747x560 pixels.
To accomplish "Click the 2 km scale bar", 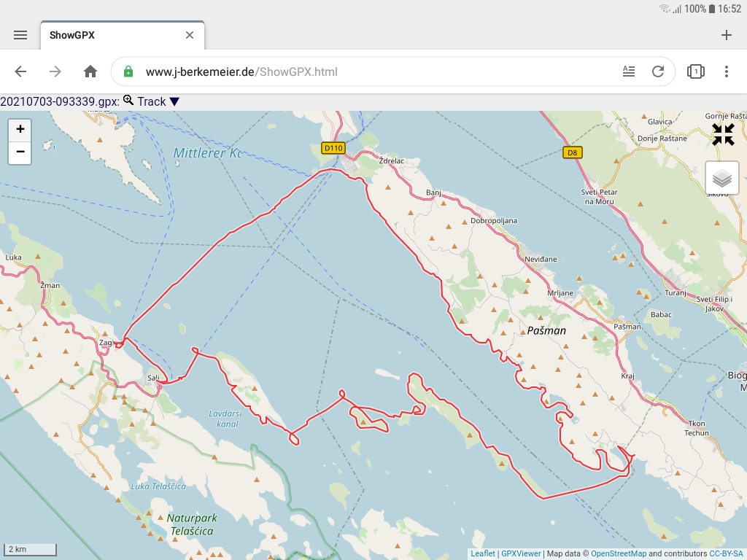I will (x=29, y=548).
